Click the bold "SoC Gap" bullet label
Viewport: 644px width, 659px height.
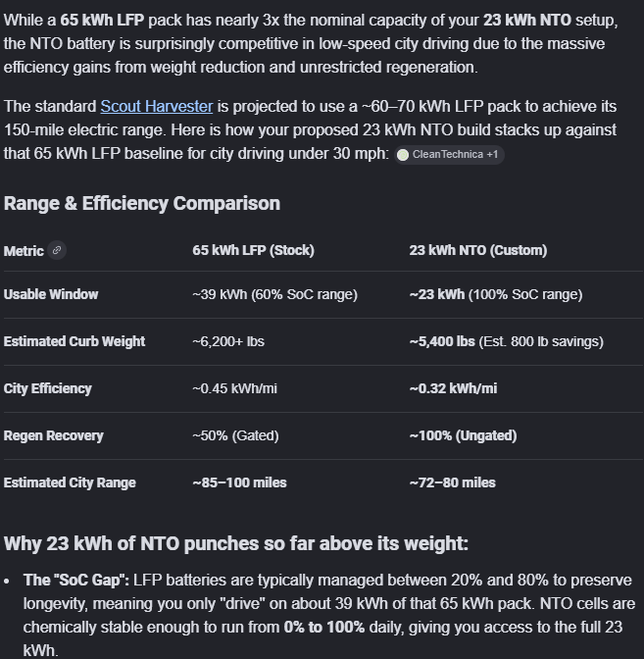point(76,580)
